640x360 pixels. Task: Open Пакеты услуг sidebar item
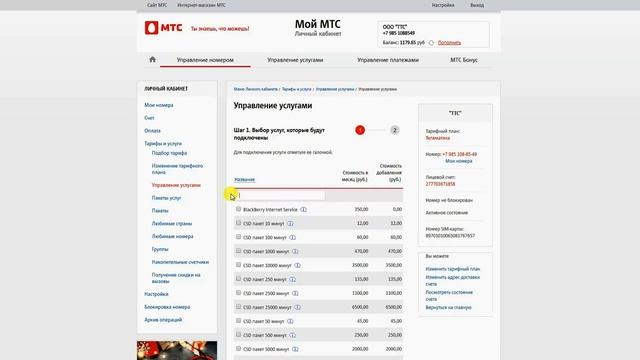166,198
